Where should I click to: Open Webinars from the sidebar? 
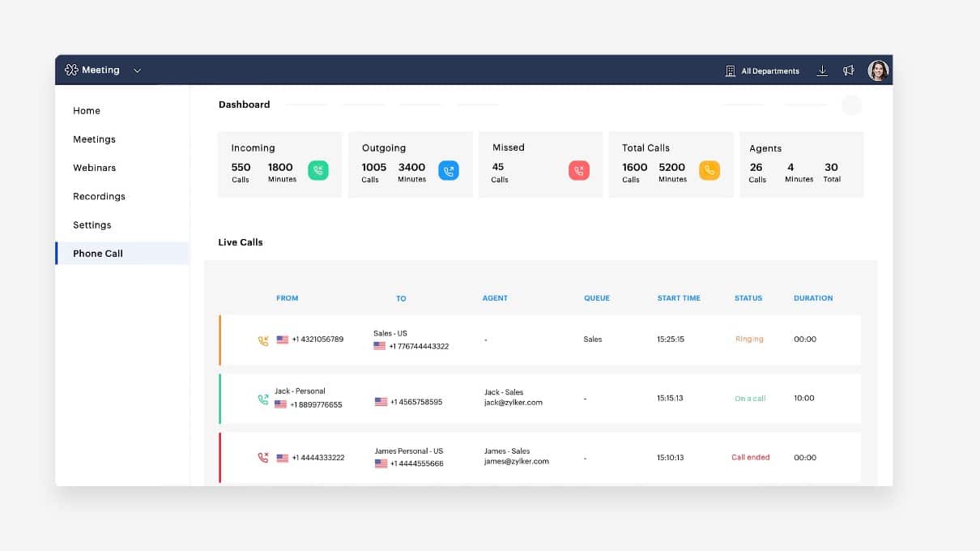(x=94, y=168)
